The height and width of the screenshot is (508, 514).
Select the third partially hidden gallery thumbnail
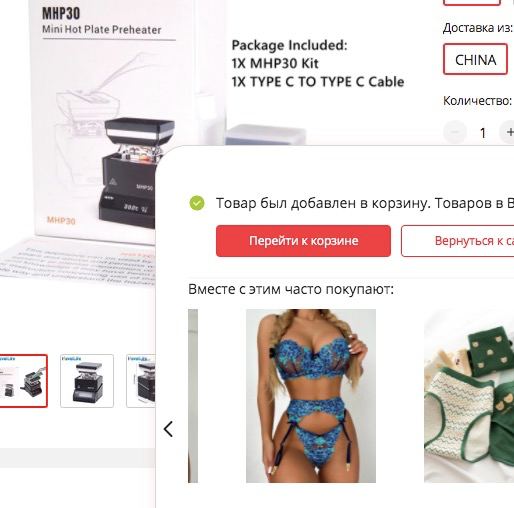click(x=141, y=381)
